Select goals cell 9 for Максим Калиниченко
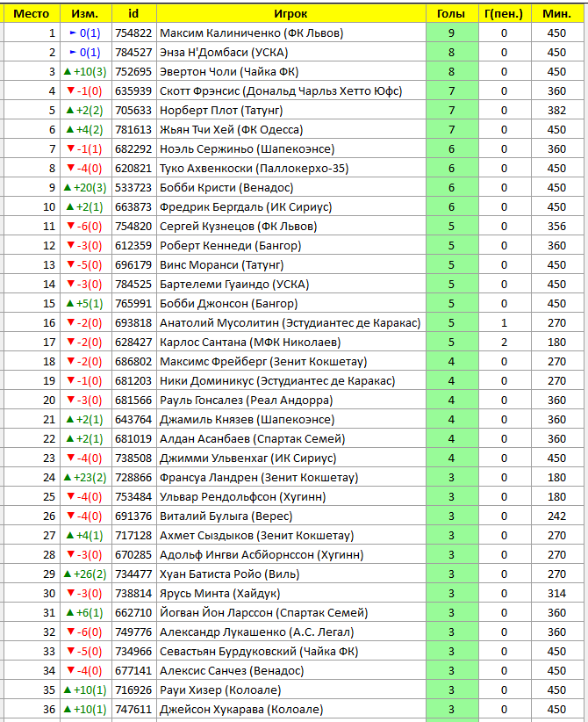This screenshot has height=722, width=588. pos(452,33)
